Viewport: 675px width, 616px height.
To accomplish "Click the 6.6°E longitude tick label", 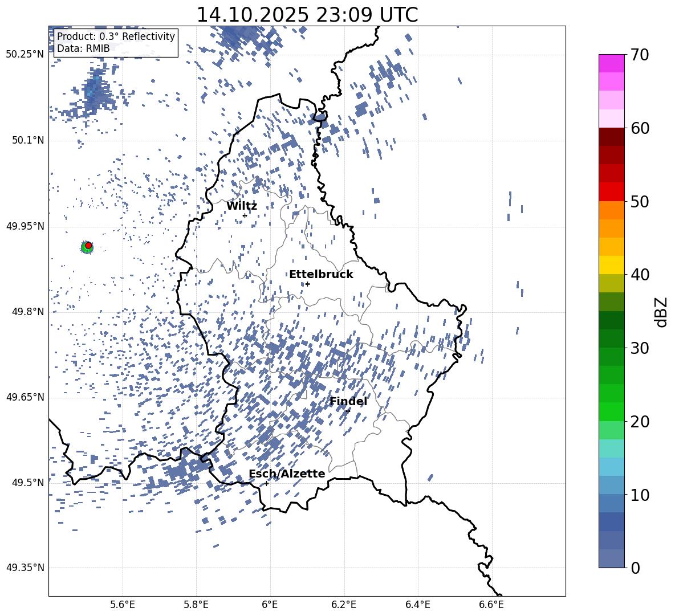I will pyautogui.click(x=491, y=605).
